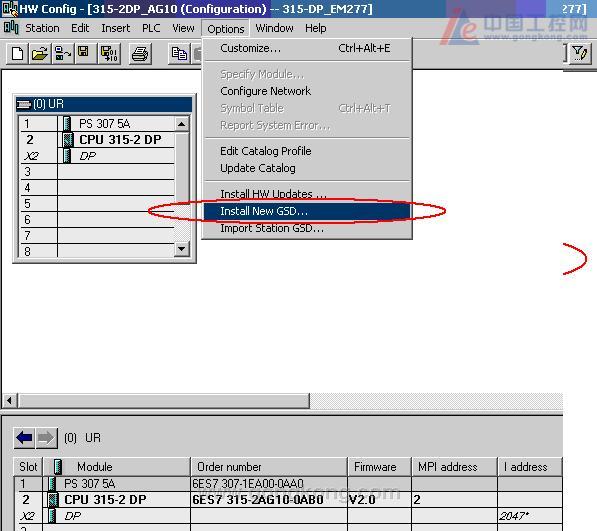
Task: Open the PLC menu
Action: pos(151,28)
